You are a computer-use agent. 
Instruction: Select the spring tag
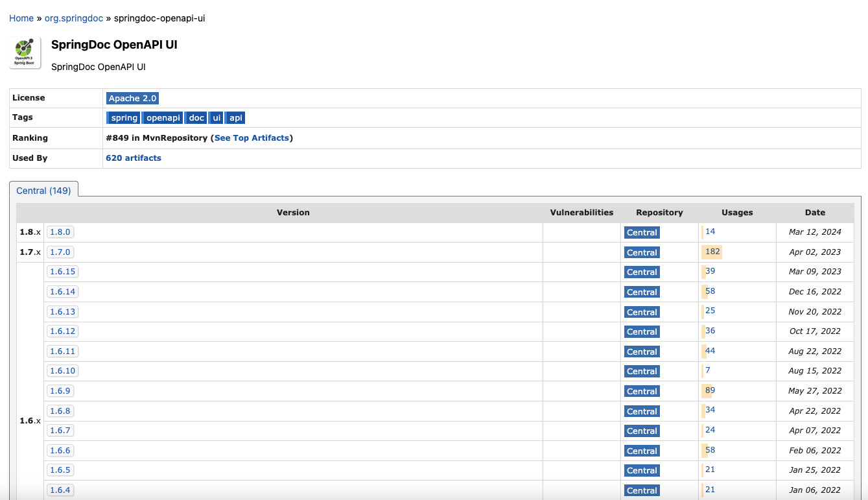click(x=124, y=117)
